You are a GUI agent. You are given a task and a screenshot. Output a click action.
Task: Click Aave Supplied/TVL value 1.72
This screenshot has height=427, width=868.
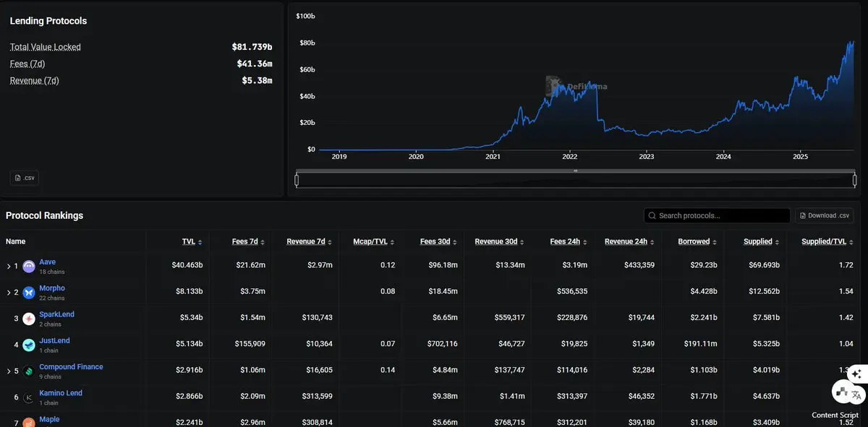(846, 265)
